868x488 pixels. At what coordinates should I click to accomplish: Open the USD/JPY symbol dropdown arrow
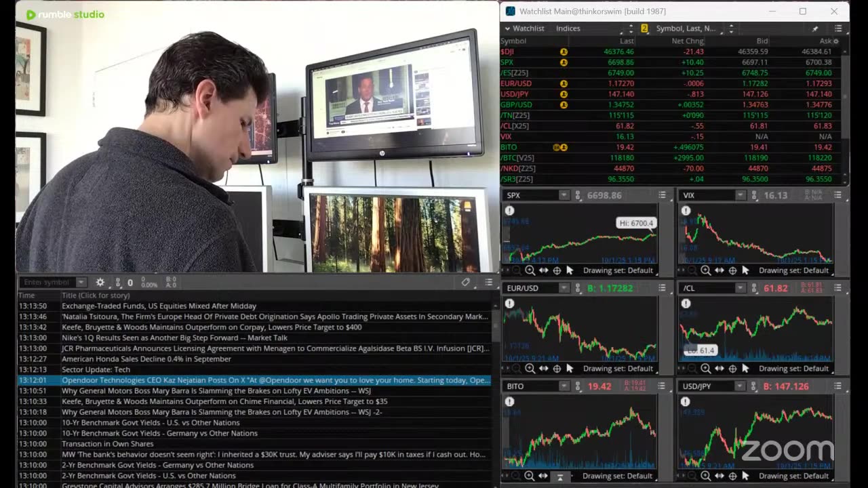coord(740,386)
